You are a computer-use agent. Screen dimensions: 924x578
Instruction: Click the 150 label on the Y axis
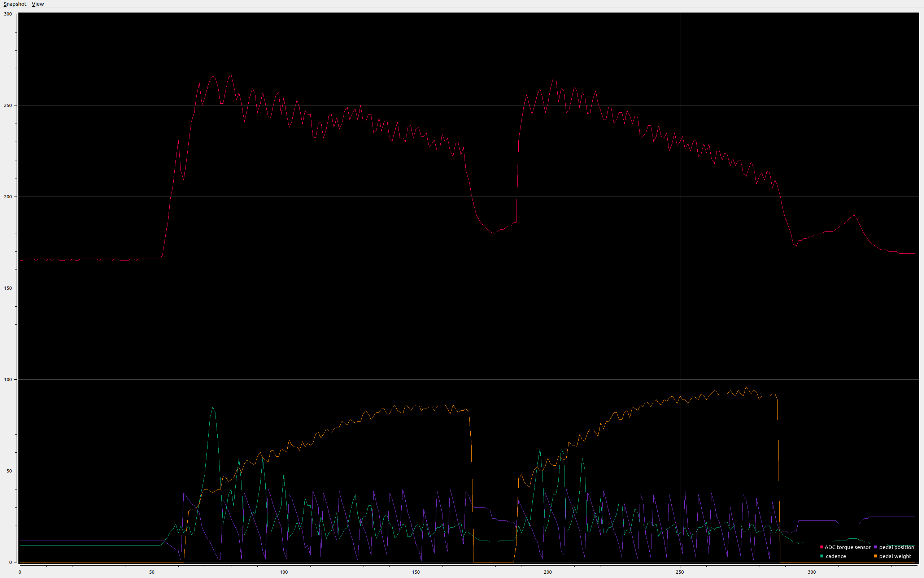8,288
